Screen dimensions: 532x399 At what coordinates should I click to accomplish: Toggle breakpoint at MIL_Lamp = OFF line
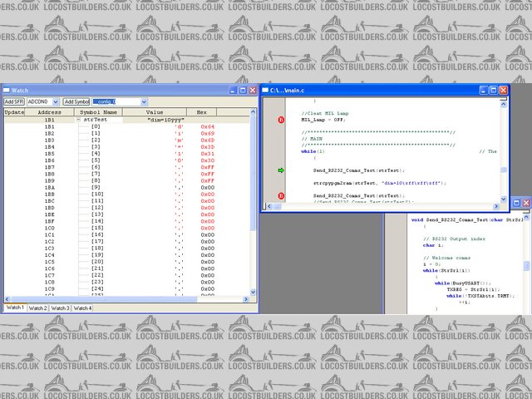point(281,120)
